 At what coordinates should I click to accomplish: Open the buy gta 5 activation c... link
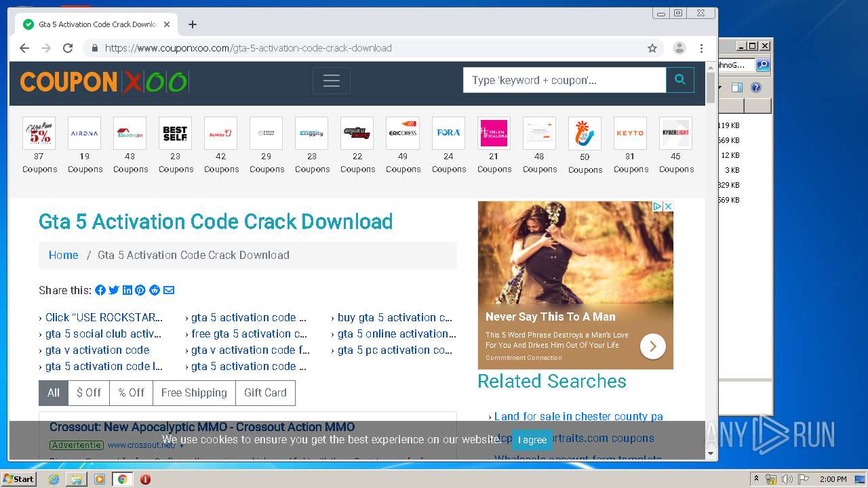(x=395, y=317)
